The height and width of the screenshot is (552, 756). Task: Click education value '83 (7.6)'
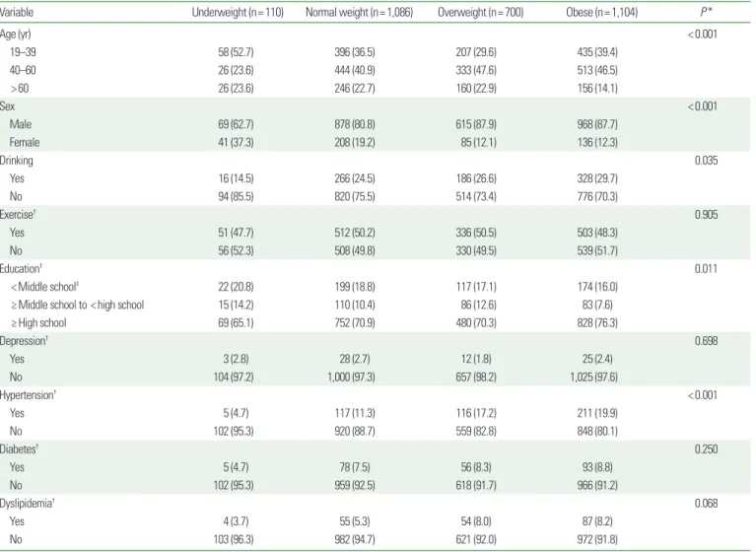coord(597,305)
